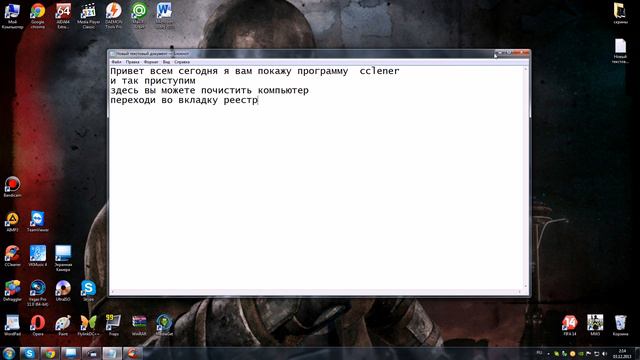Open the Opera desktop shortcut
This screenshot has height=360, width=640.
38,325
